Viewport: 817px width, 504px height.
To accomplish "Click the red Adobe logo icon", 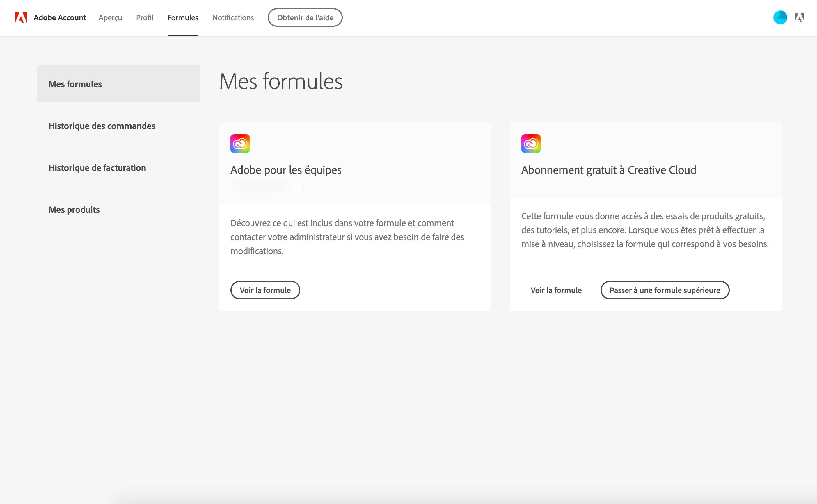I will click(21, 17).
